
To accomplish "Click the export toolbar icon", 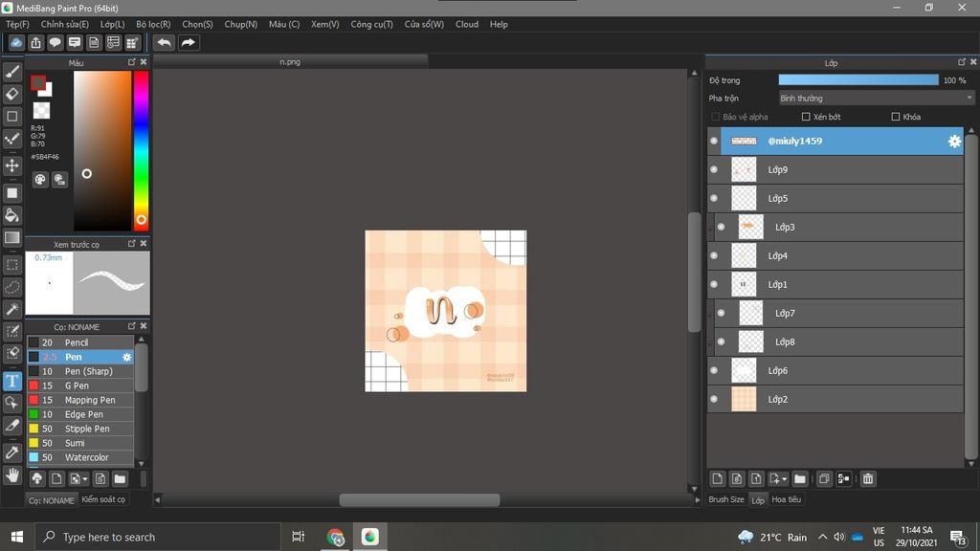I will coord(35,42).
